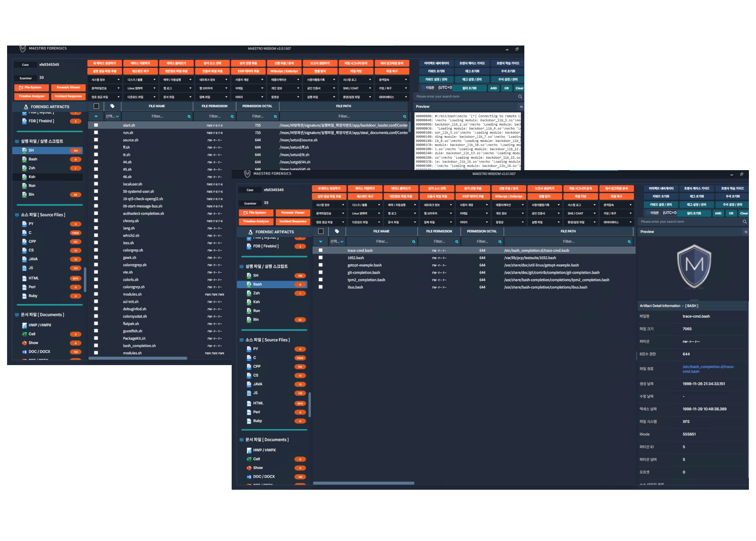Click the CPP file icon in back window's sidebar
Screen dimensions: 756x541
click(24, 241)
